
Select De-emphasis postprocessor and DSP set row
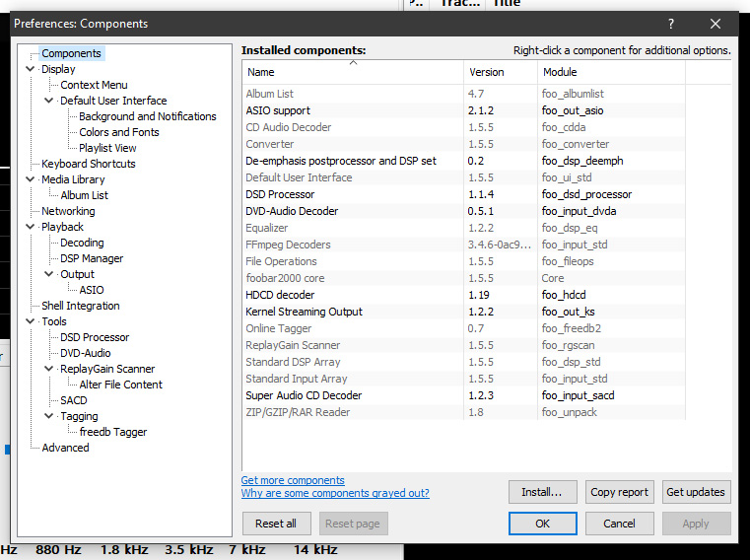click(x=464, y=161)
